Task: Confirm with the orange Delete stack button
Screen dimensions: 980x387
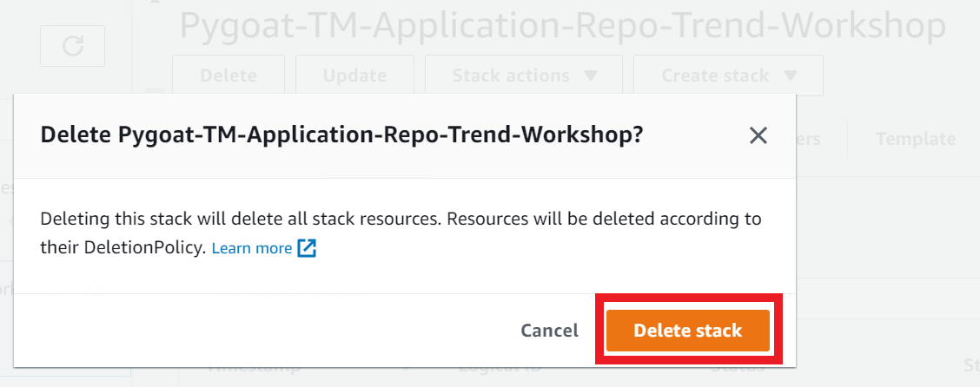Action: (687, 331)
